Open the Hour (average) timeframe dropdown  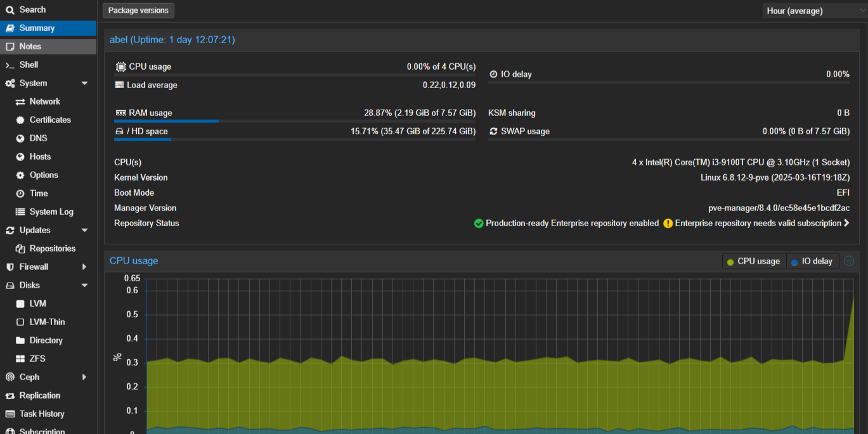815,11
